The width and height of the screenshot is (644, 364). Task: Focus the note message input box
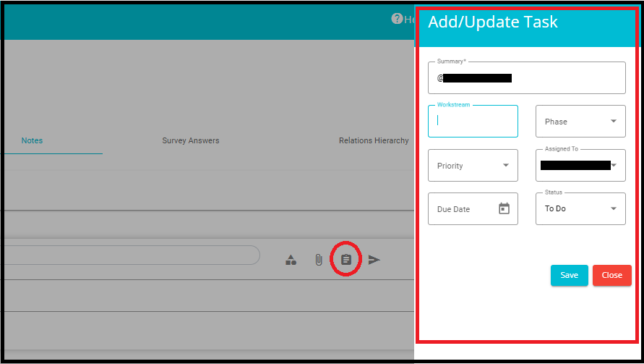[130, 255]
